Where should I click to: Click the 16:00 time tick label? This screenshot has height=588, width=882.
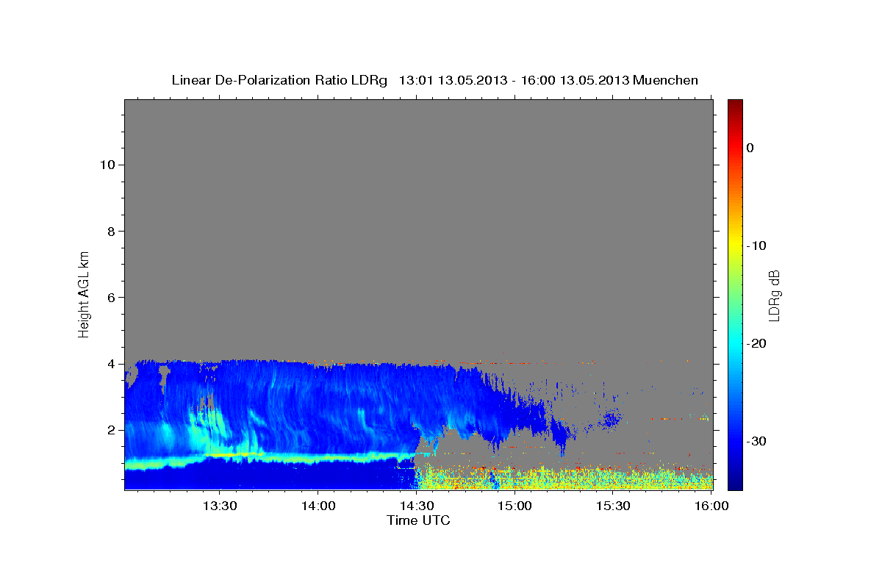point(711,506)
